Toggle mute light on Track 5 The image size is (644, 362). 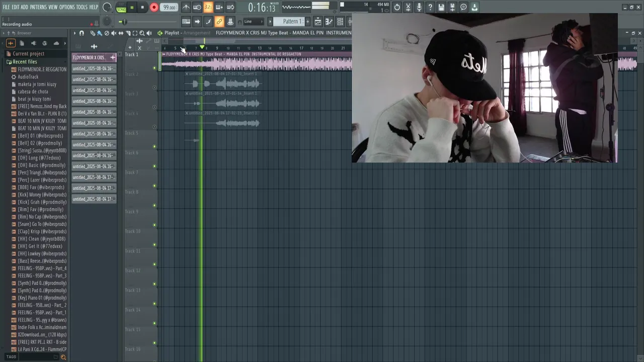point(154,146)
